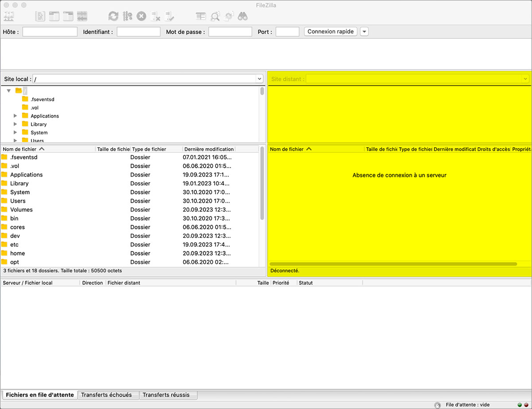Open the Site local path dropdown
The image size is (532, 409).
coord(259,79)
